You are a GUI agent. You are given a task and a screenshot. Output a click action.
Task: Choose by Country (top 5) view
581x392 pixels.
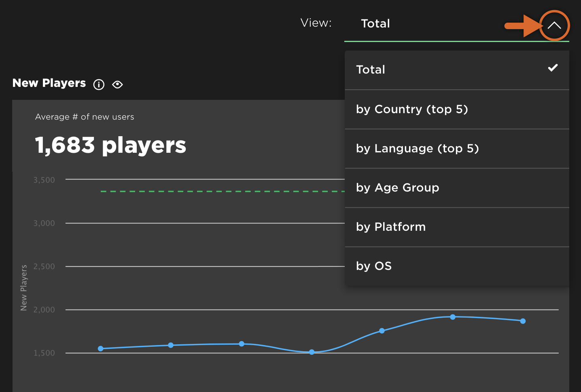point(412,109)
